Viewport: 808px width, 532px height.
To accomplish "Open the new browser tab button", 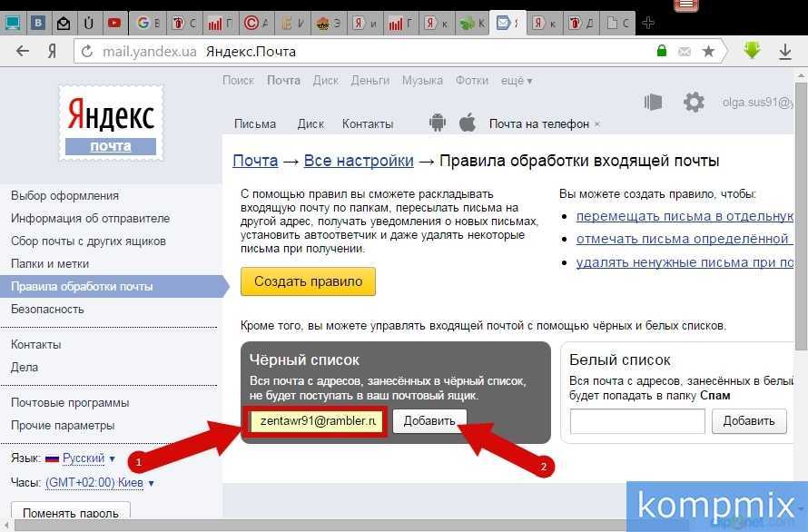I will coord(648,23).
